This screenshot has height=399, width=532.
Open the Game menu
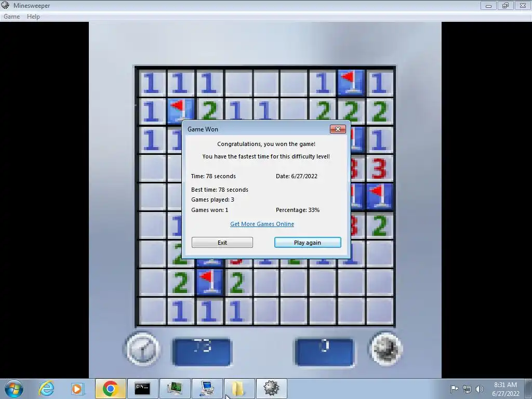(11, 16)
